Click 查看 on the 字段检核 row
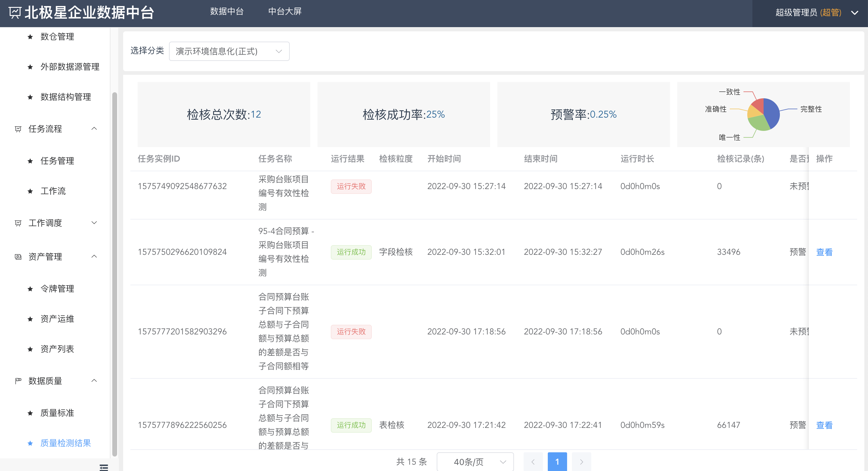 (x=824, y=252)
